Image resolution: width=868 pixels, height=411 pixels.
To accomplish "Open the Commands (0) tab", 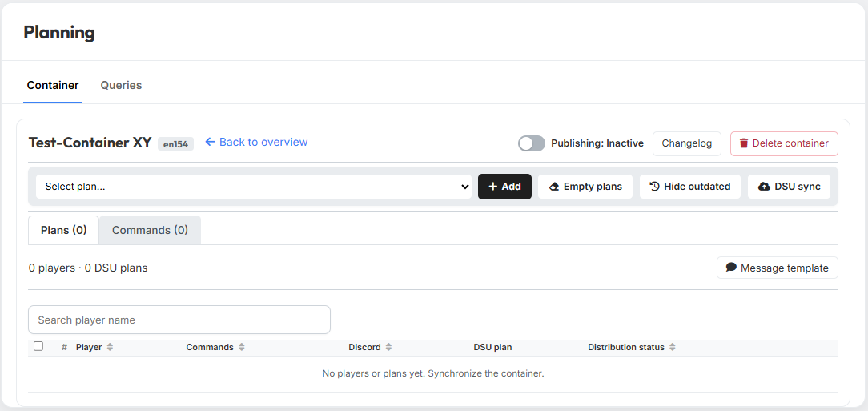I will coord(150,230).
